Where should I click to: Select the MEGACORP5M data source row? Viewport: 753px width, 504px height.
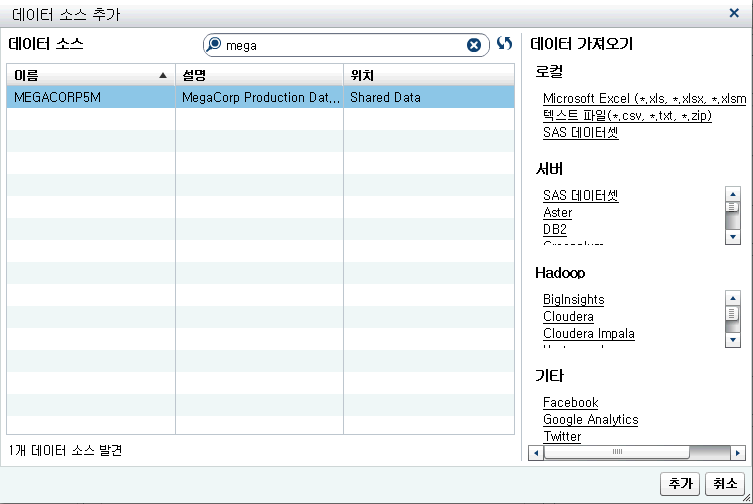260,98
